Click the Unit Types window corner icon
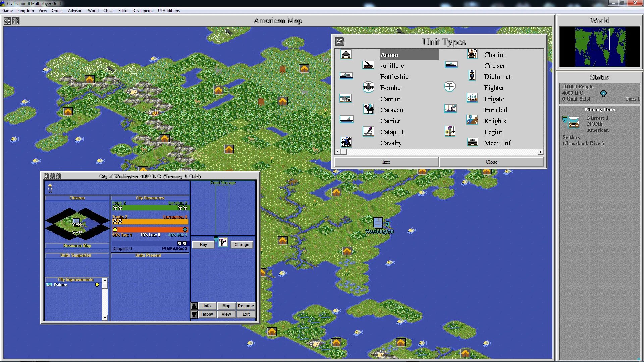The width and height of the screenshot is (644, 362). click(339, 42)
